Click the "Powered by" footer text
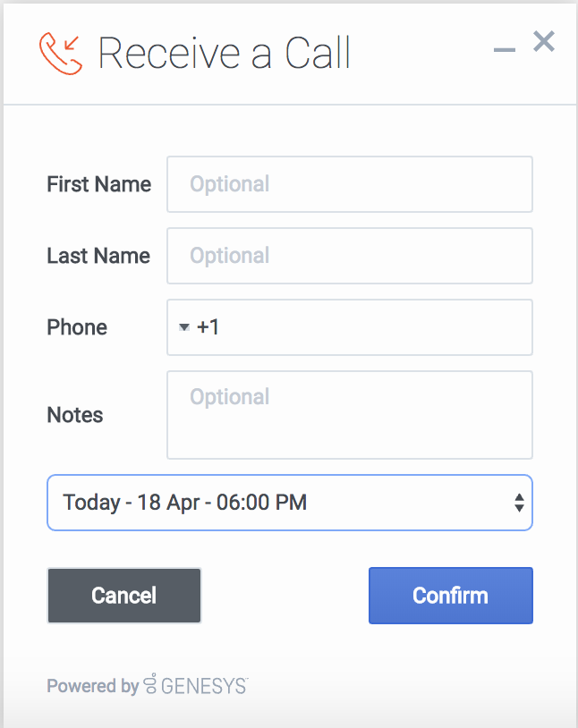Image resolution: width=578 pixels, height=728 pixels. point(92,686)
